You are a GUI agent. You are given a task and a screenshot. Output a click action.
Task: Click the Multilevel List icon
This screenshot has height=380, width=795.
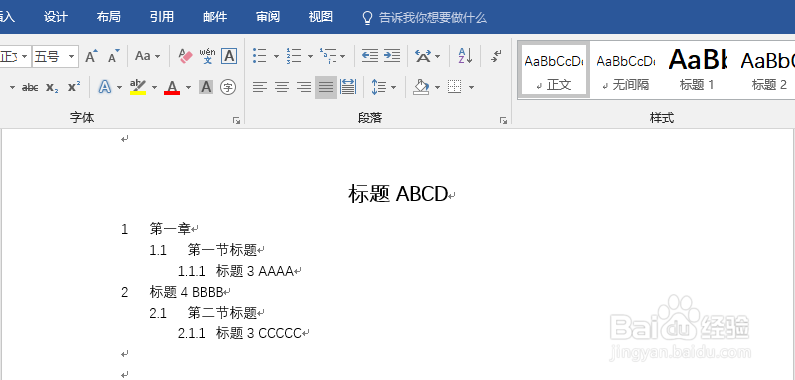tap(328, 56)
